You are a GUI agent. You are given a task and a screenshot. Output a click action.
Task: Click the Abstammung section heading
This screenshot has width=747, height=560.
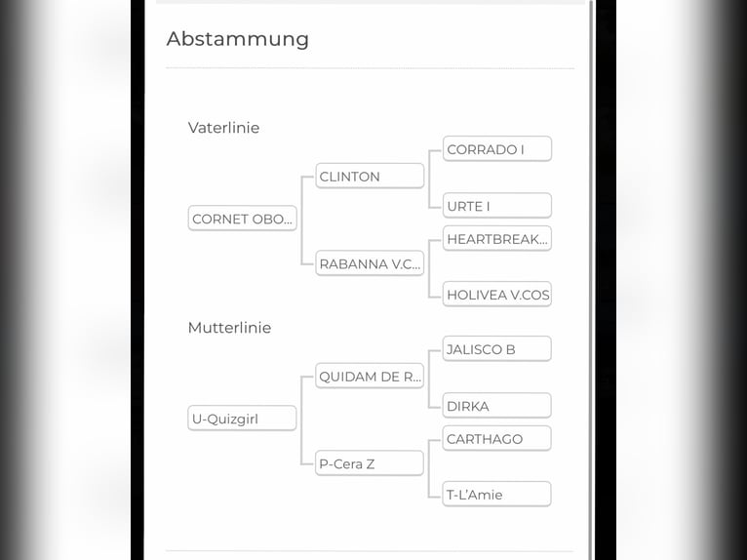(238, 39)
